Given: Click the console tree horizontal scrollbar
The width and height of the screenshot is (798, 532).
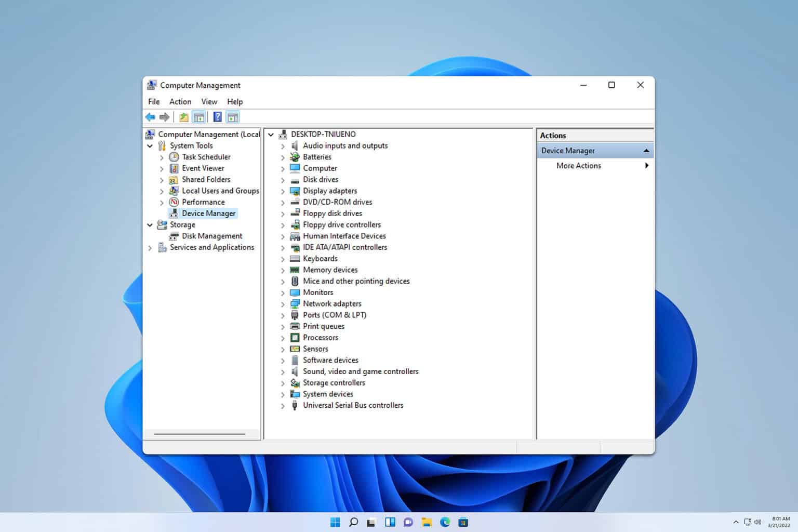Looking at the screenshot, I should pyautogui.click(x=199, y=434).
